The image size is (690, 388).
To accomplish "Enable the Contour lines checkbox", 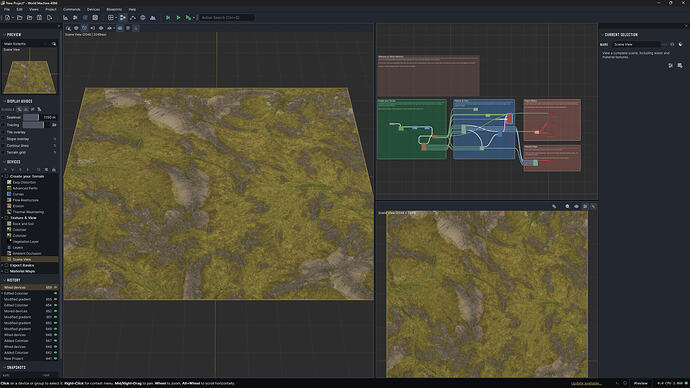I will point(4,146).
